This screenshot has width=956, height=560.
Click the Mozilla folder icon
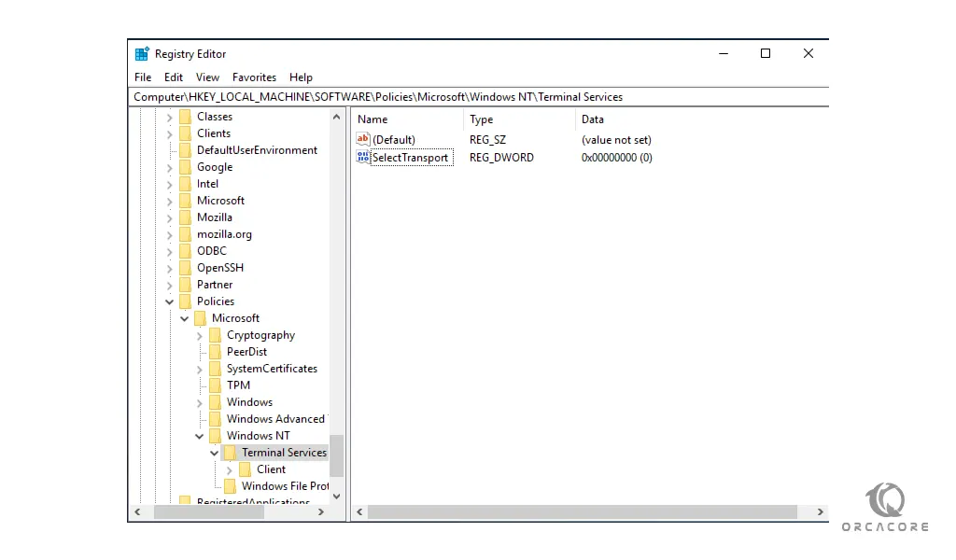click(186, 217)
